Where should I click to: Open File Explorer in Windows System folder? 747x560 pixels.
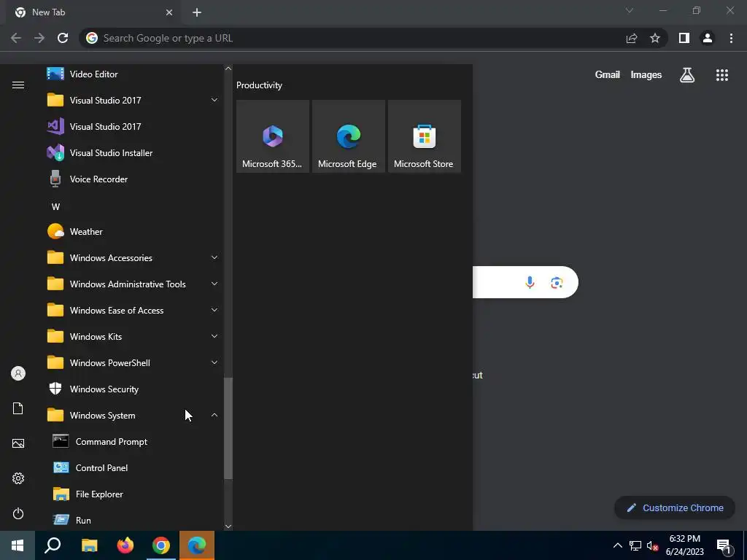click(x=131, y=494)
